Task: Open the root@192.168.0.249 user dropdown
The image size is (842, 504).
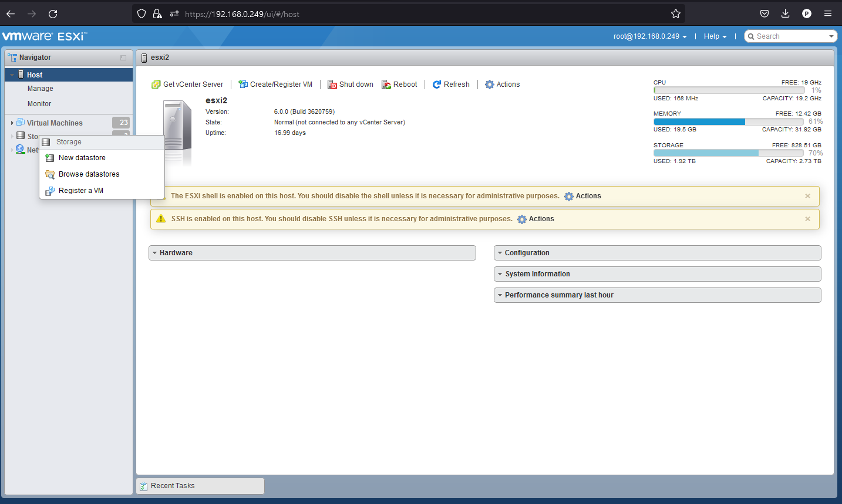Action: coord(650,36)
